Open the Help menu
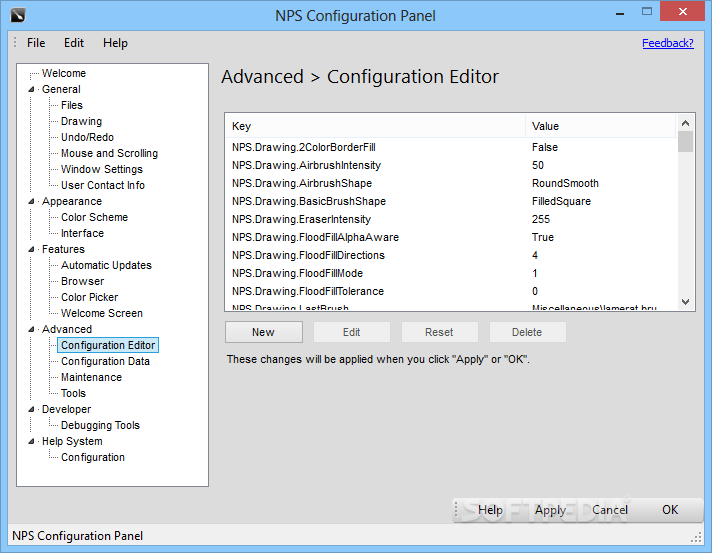Viewport: 712px width, 553px height. (115, 43)
